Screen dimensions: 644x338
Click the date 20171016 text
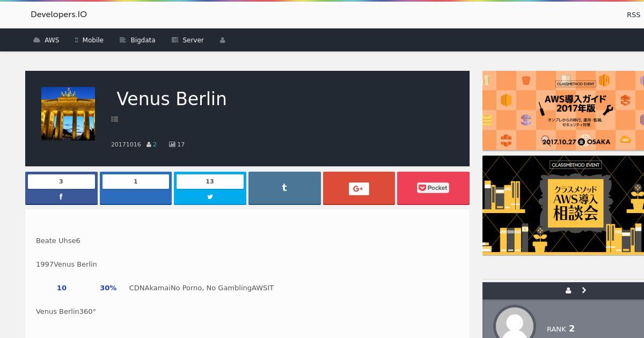126,145
